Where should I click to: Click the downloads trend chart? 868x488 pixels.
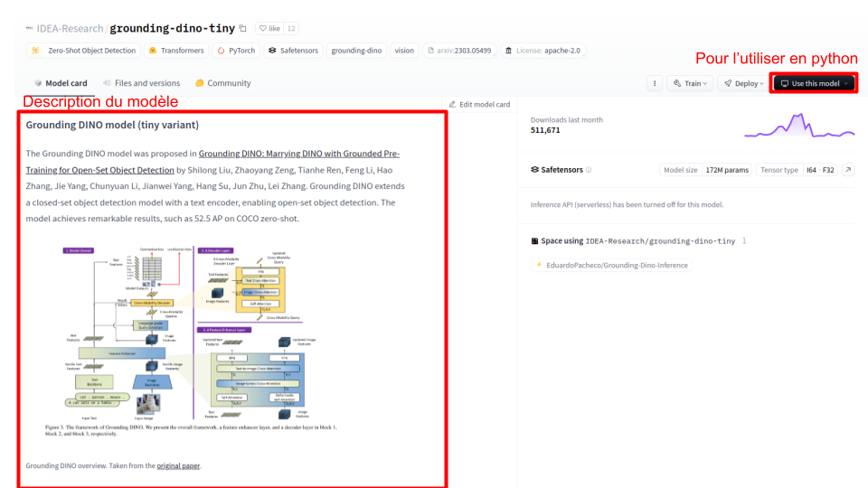click(x=798, y=127)
